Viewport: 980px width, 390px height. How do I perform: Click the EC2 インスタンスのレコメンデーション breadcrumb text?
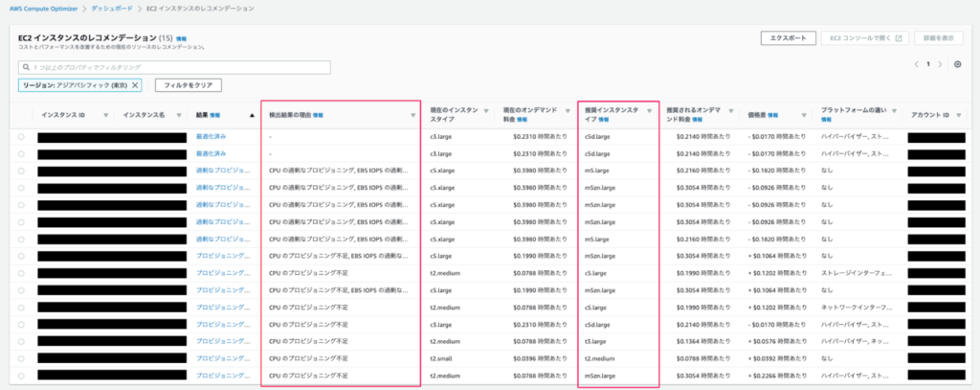[200, 9]
